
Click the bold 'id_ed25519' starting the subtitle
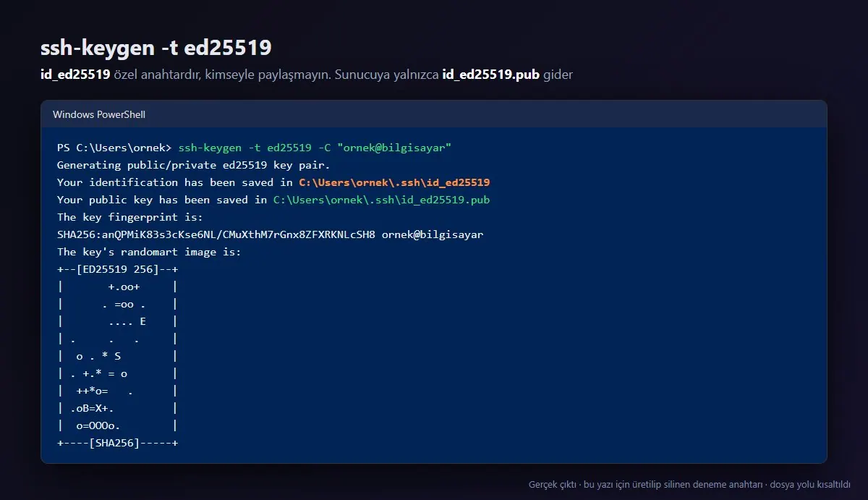pos(75,75)
